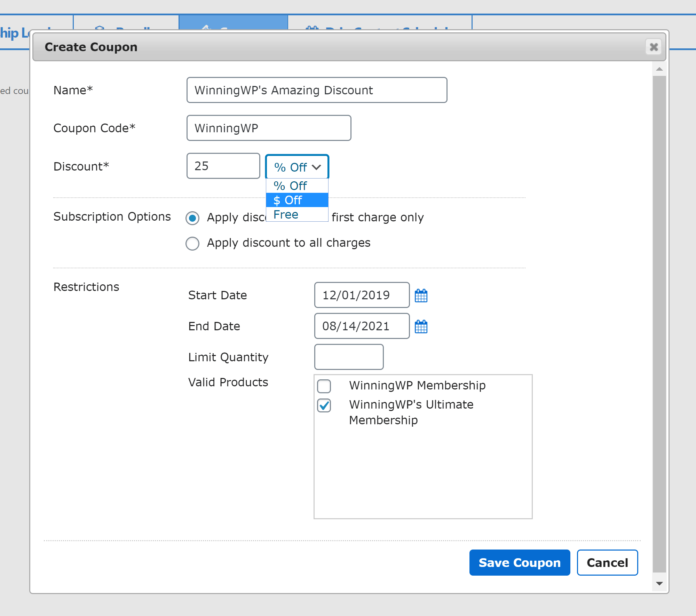Click the Discount amount field
Screen dimensions: 696x616
coord(223,166)
